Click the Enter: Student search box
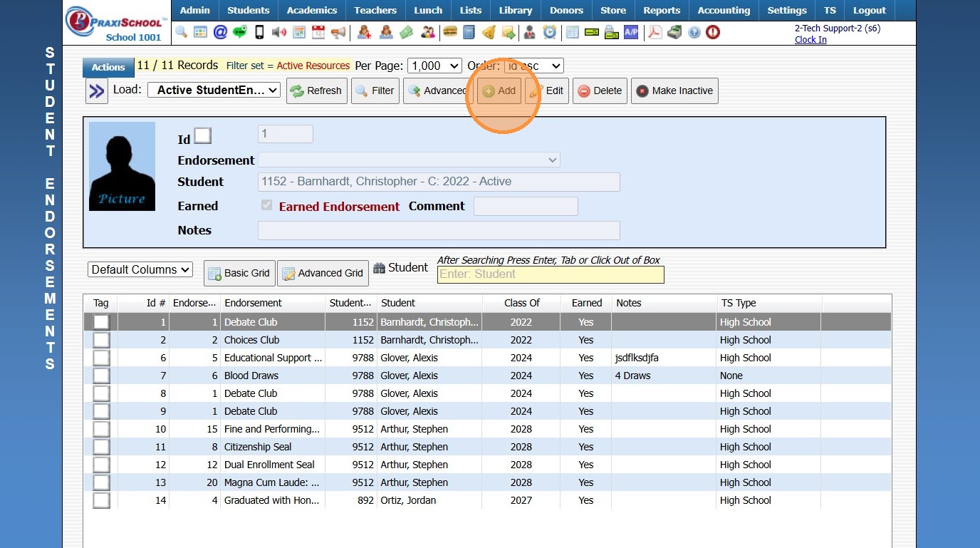The width and height of the screenshot is (980, 548). tap(550, 274)
